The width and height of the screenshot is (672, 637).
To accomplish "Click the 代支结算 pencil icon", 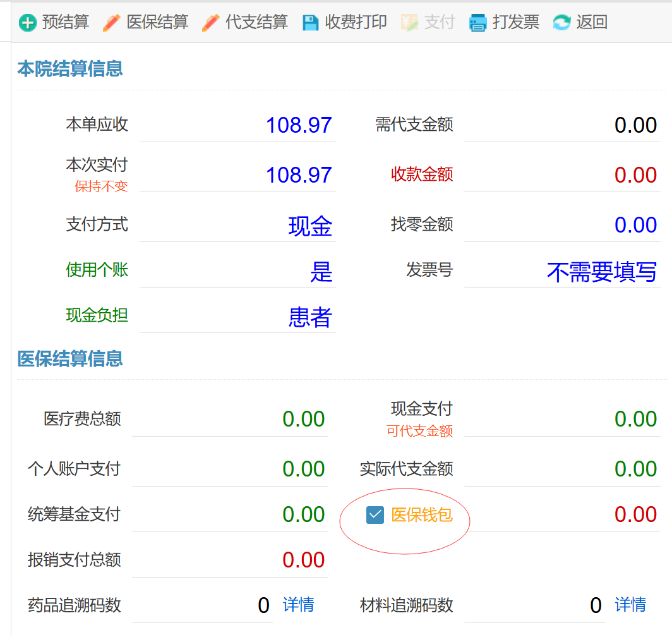I will coord(210,23).
